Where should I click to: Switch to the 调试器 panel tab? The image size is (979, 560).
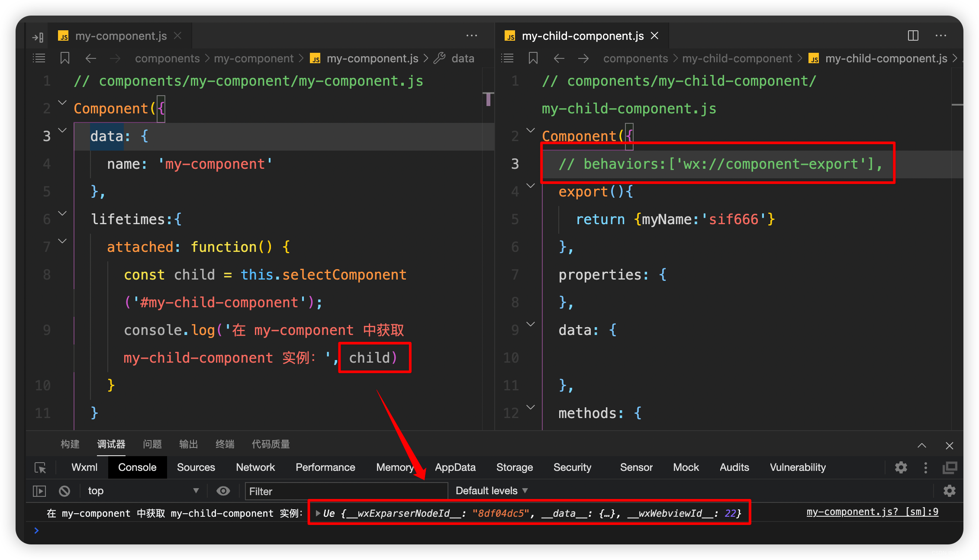click(111, 444)
